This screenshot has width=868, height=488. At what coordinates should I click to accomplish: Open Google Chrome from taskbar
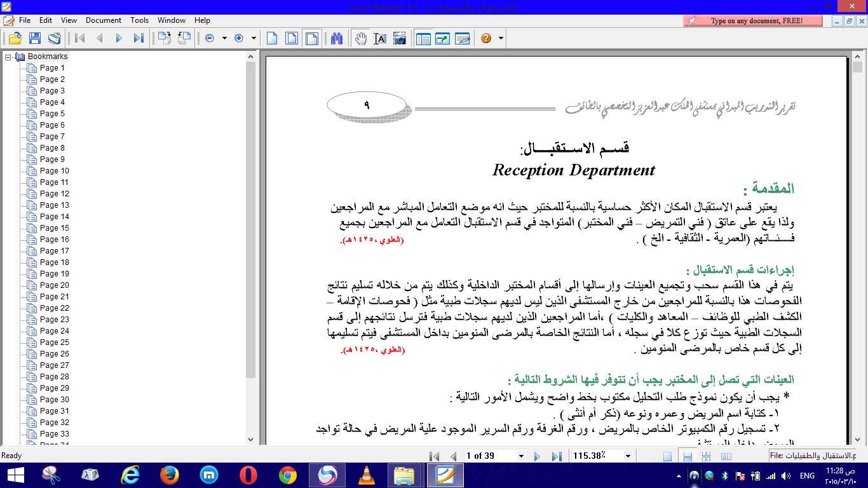point(288,475)
